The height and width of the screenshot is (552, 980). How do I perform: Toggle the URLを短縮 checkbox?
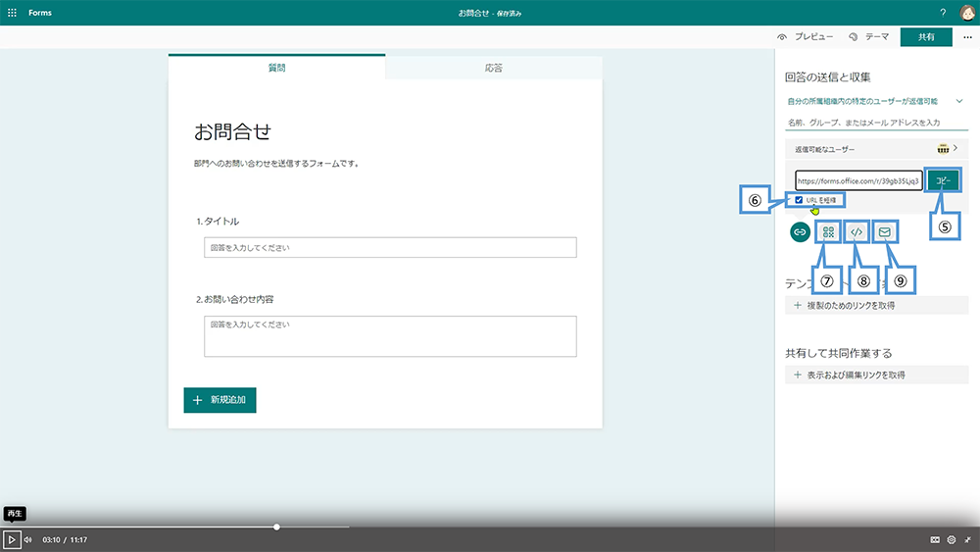point(799,200)
